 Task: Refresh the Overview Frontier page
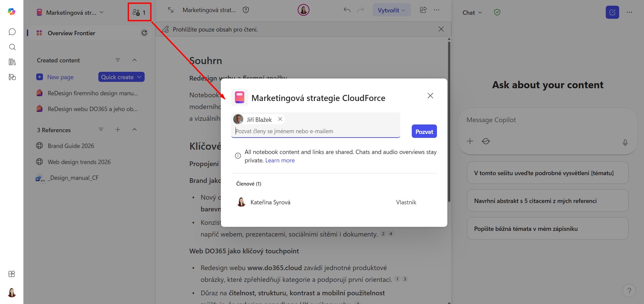tap(144, 33)
